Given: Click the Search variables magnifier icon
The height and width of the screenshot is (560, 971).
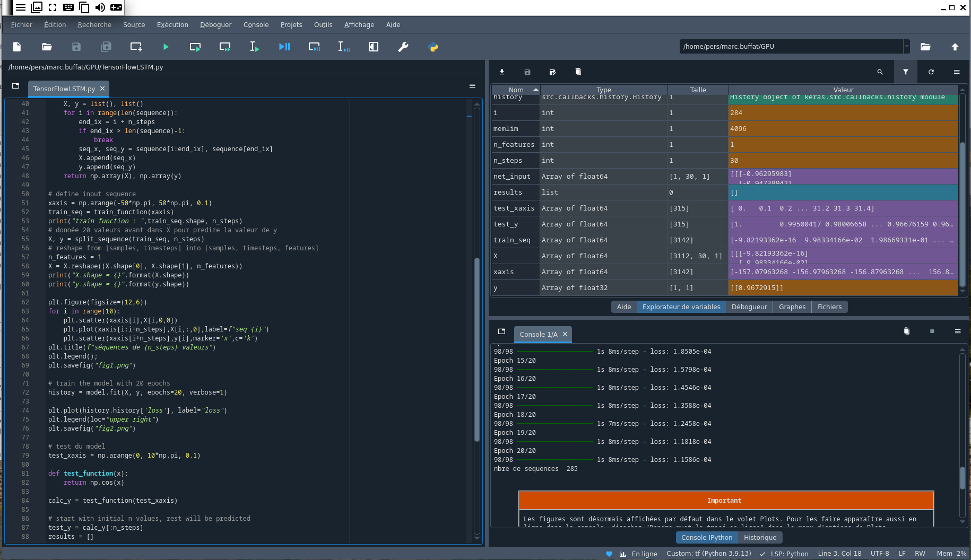Looking at the screenshot, I should coord(880,72).
